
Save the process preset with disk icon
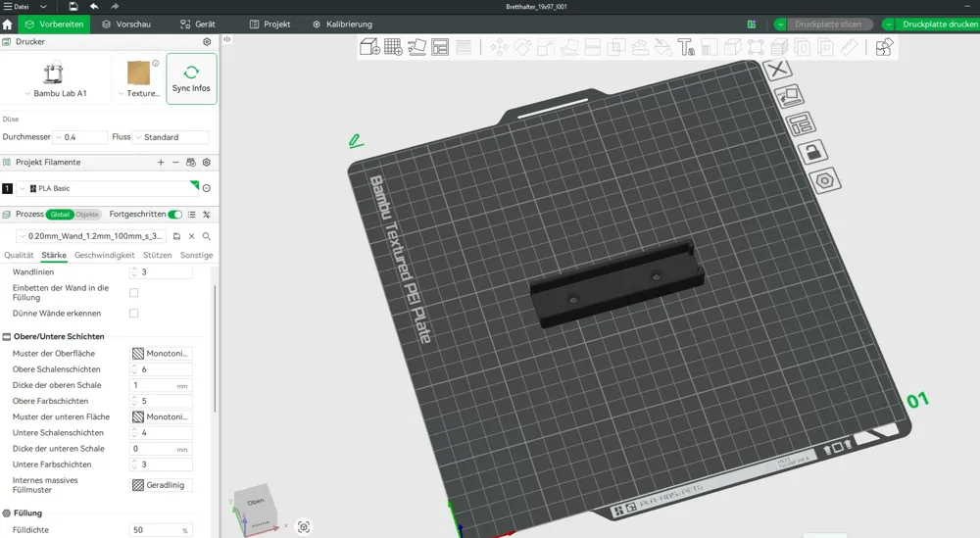(176, 236)
